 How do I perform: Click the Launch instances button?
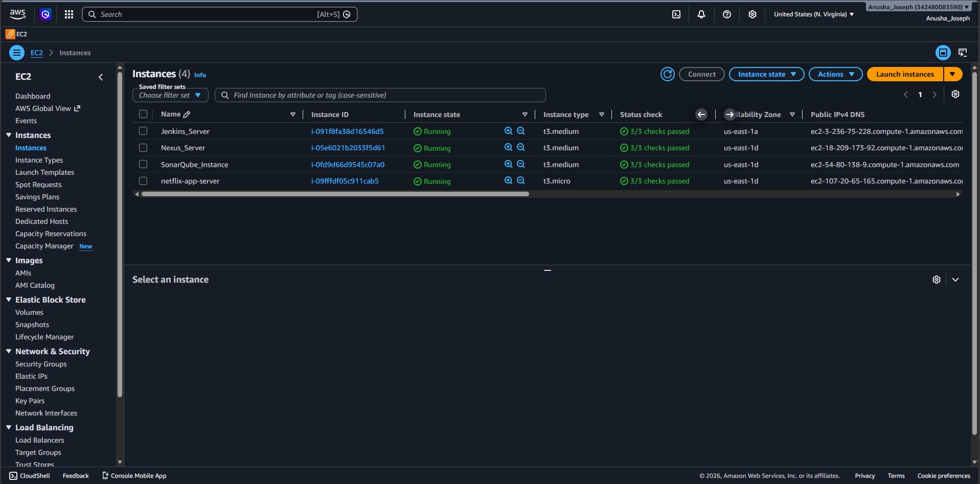pos(905,74)
